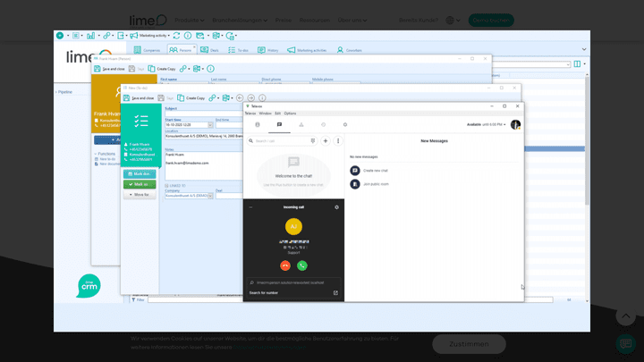The height and width of the screenshot is (362, 644).
Task: Click info icon in New To-do window toolbar
Action: (262, 97)
